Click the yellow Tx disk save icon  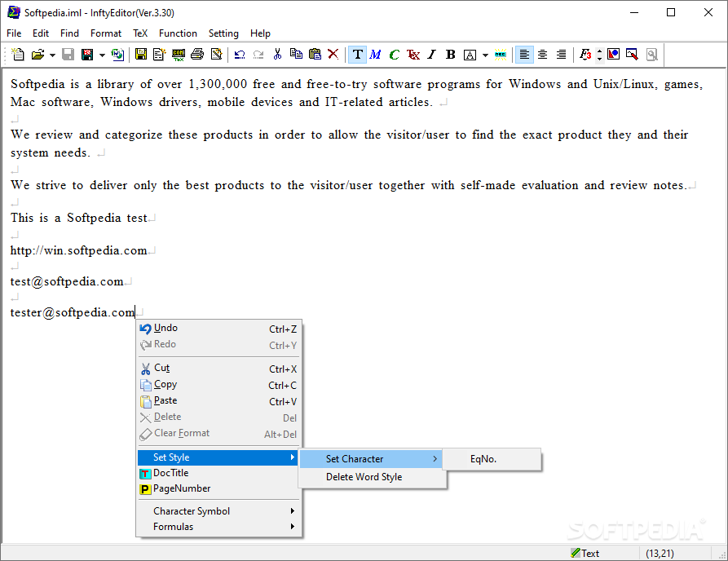point(141,55)
